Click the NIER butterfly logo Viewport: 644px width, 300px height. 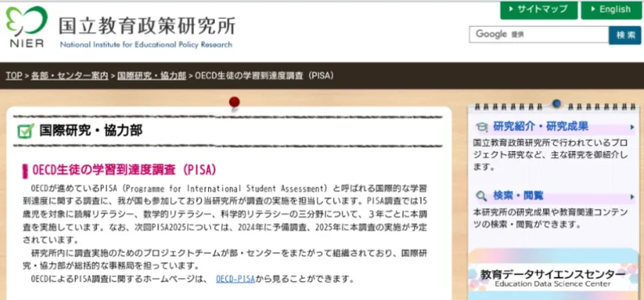[26, 26]
